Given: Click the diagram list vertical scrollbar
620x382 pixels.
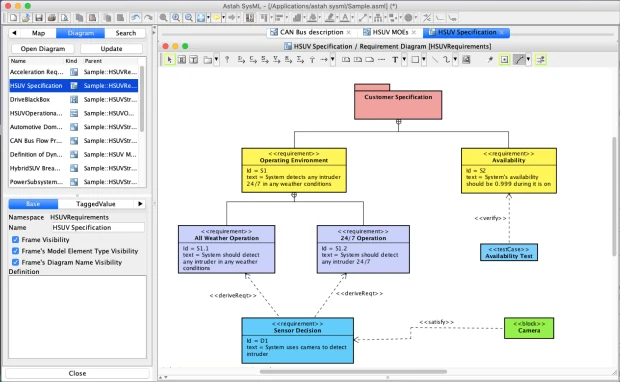Looking at the screenshot, I should pos(142,99).
